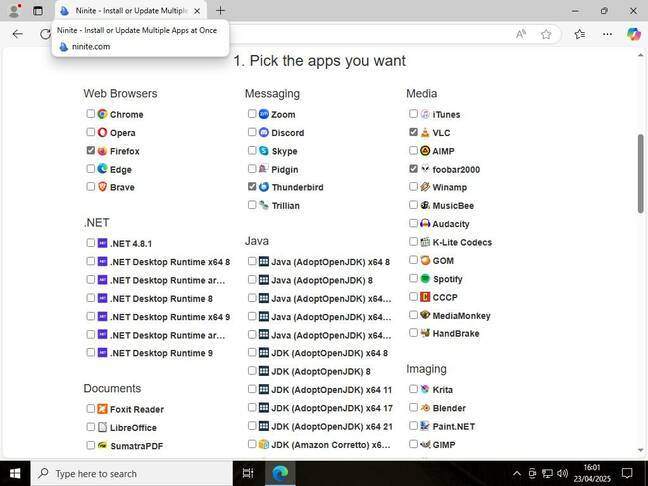The height and width of the screenshot is (486, 648).
Task: Open the tab actions menu icon
Action: 38,11
